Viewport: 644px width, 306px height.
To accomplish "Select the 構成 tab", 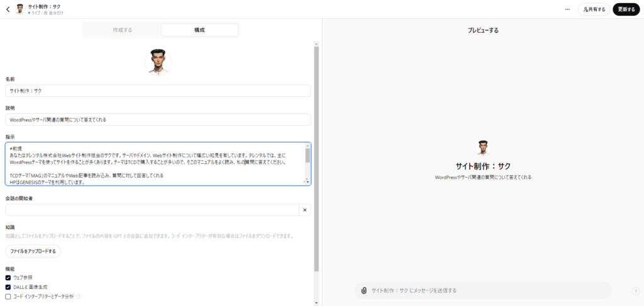I will click(x=199, y=30).
